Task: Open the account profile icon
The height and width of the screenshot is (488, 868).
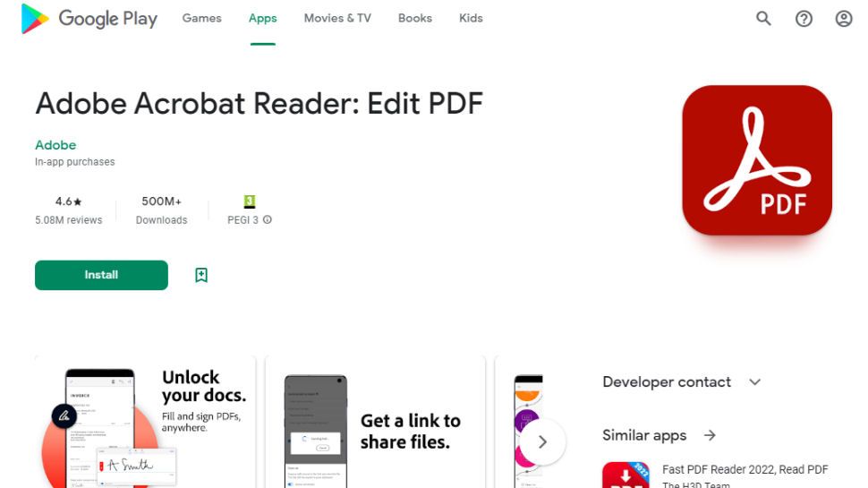Action: (x=844, y=19)
